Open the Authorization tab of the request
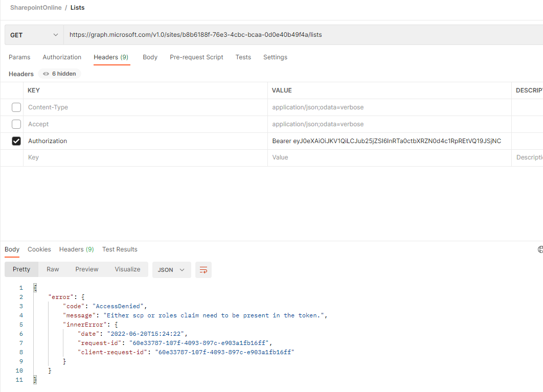Viewport: 543px width, 392px height. coord(62,57)
